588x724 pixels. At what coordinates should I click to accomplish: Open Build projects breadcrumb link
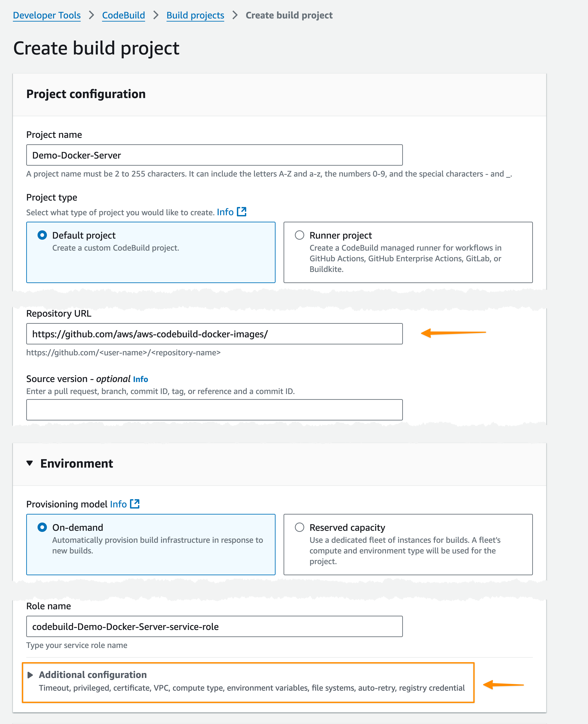195,15
